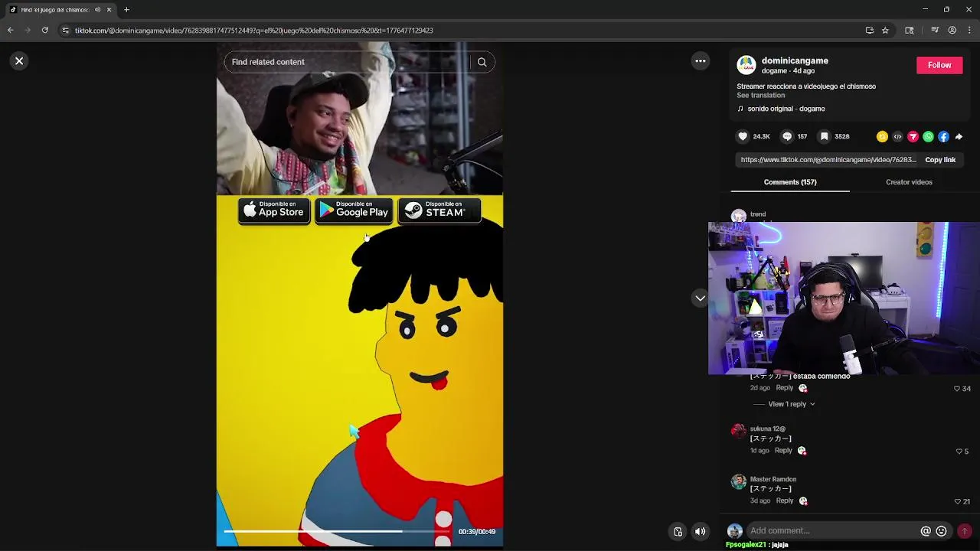The height and width of the screenshot is (551, 980).
Task: Open Chrome three-dot menu
Action: click(x=970, y=31)
